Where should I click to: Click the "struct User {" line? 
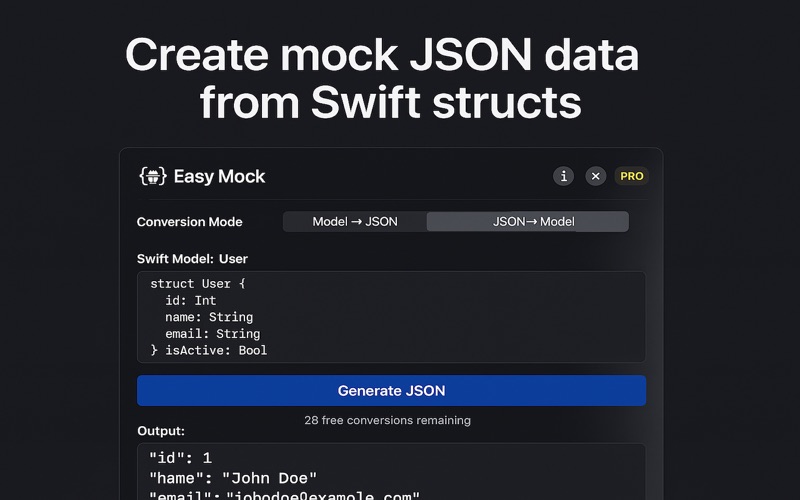pos(198,284)
